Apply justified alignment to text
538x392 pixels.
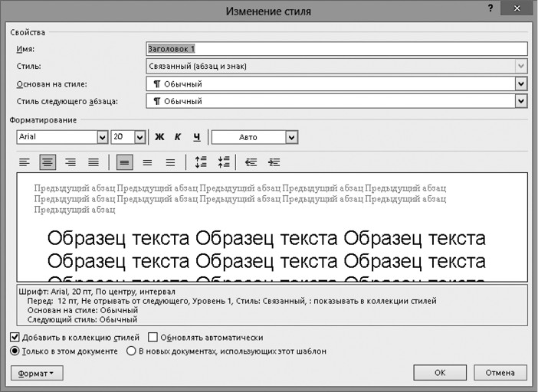click(x=93, y=162)
